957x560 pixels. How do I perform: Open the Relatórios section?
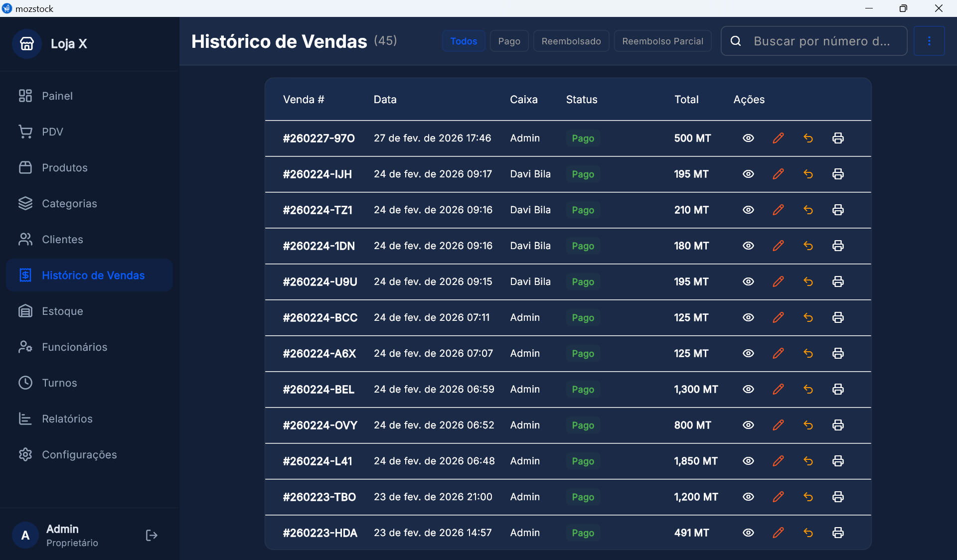pos(67,419)
